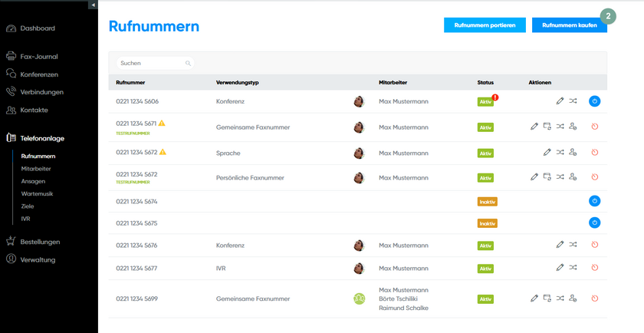Viewport: 644px width, 333px height.
Task: Click the green avatar in the 0221 1234 5699 row
Action: (358, 298)
